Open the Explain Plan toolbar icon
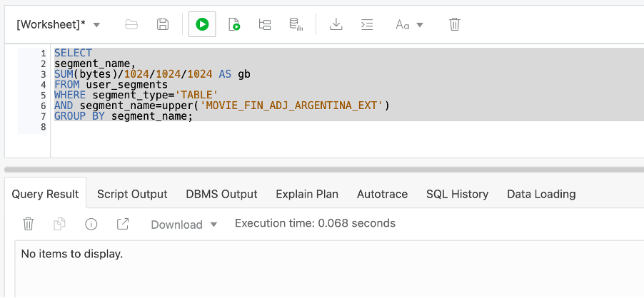 pyautogui.click(x=265, y=24)
